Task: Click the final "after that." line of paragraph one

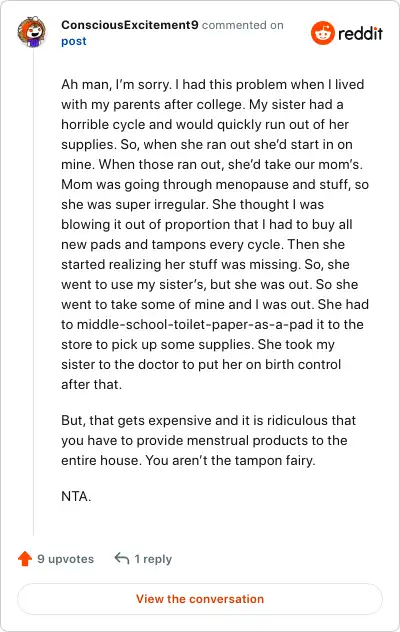Action: pos(92,385)
